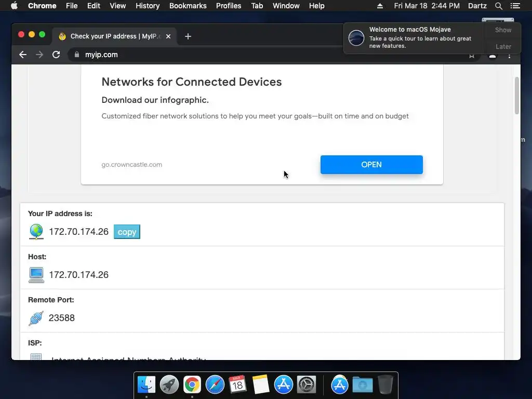Viewport: 532px width, 399px height.
Task: Open the Profiles menu
Action: 229,6
